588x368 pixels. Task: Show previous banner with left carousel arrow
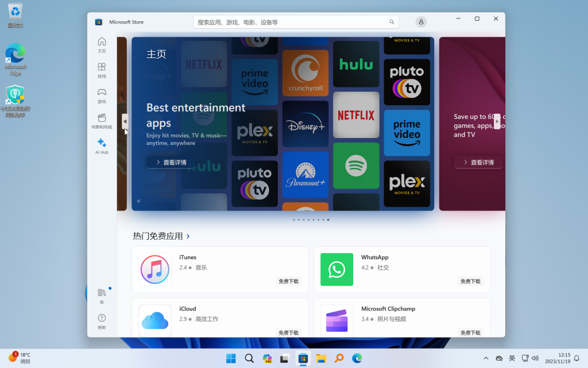tap(125, 122)
